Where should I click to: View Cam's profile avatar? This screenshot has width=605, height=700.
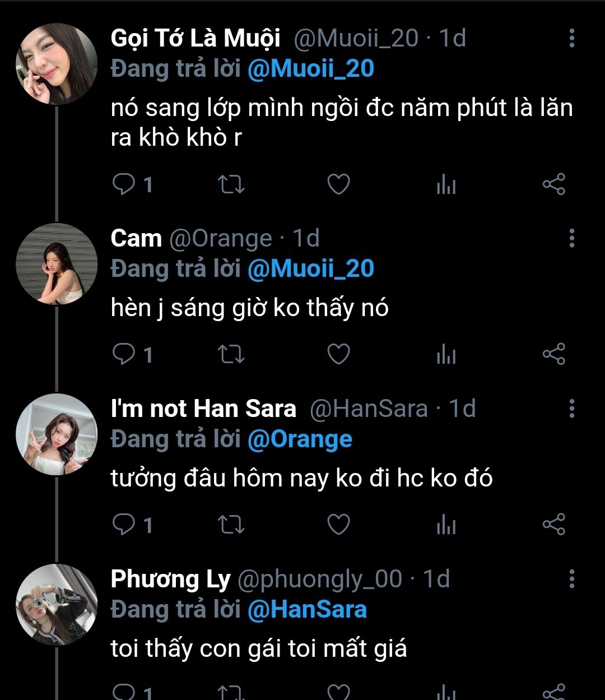click(x=57, y=265)
